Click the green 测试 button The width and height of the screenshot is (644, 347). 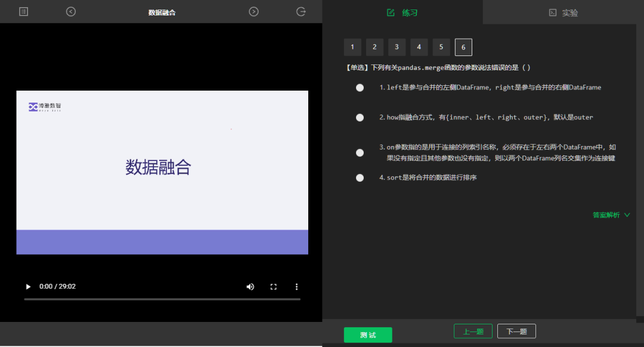point(368,335)
